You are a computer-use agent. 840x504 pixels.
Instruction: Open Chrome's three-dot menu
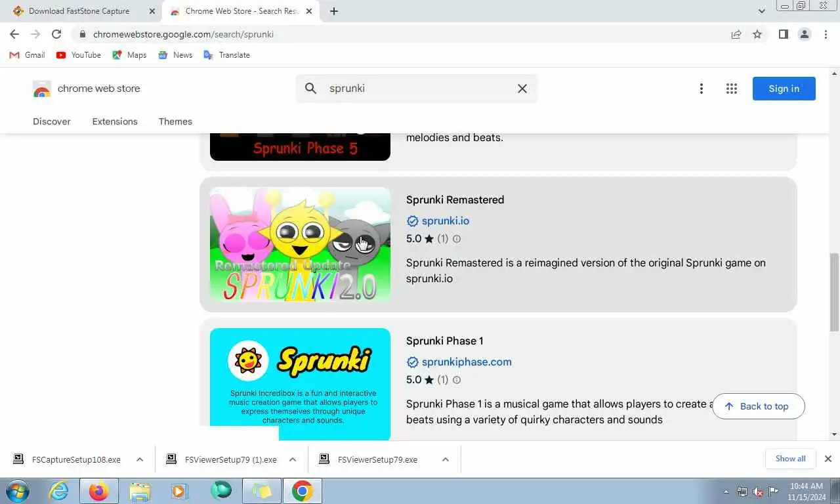826,34
